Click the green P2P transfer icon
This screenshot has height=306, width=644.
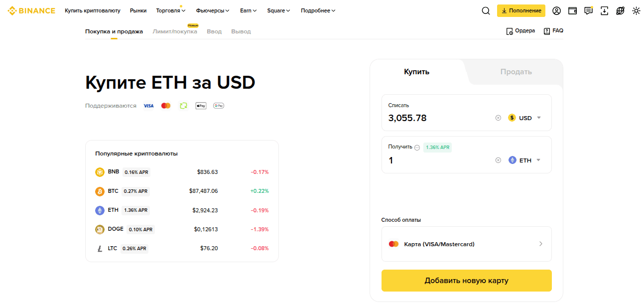tap(183, 106)
